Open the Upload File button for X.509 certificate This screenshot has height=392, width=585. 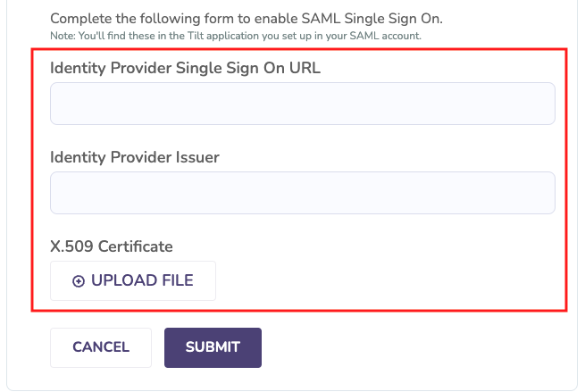coord(133,281)
